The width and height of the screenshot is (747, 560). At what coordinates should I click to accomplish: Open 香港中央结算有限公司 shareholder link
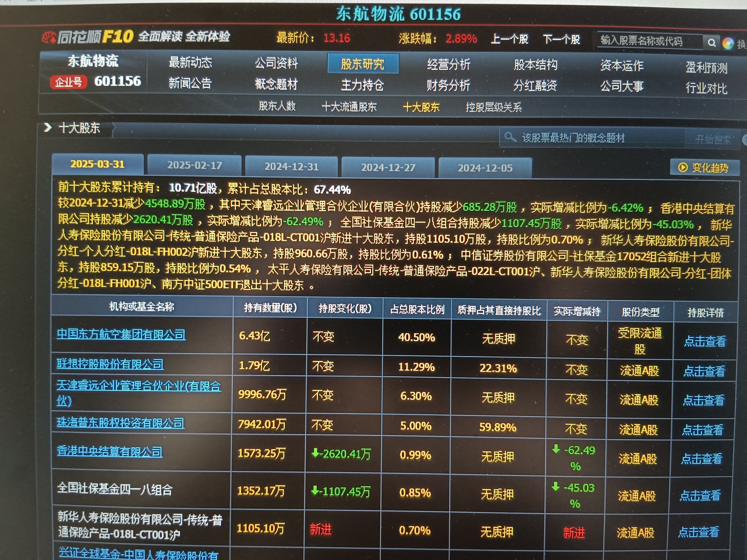click(x=109, y=452)
